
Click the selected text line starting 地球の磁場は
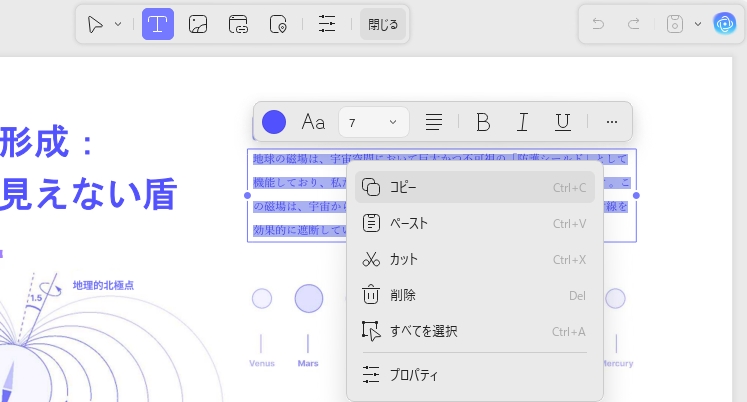point(440,159)
